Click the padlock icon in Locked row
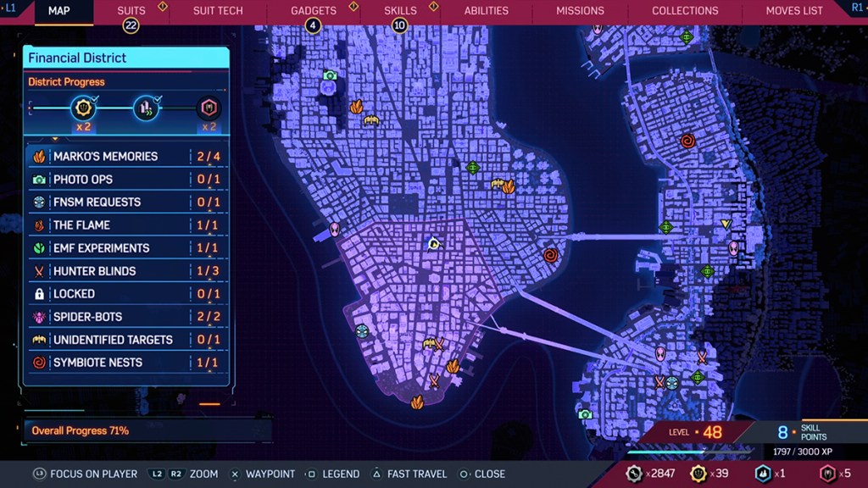Viewport: 868px width, 488px height. point(39,294)
